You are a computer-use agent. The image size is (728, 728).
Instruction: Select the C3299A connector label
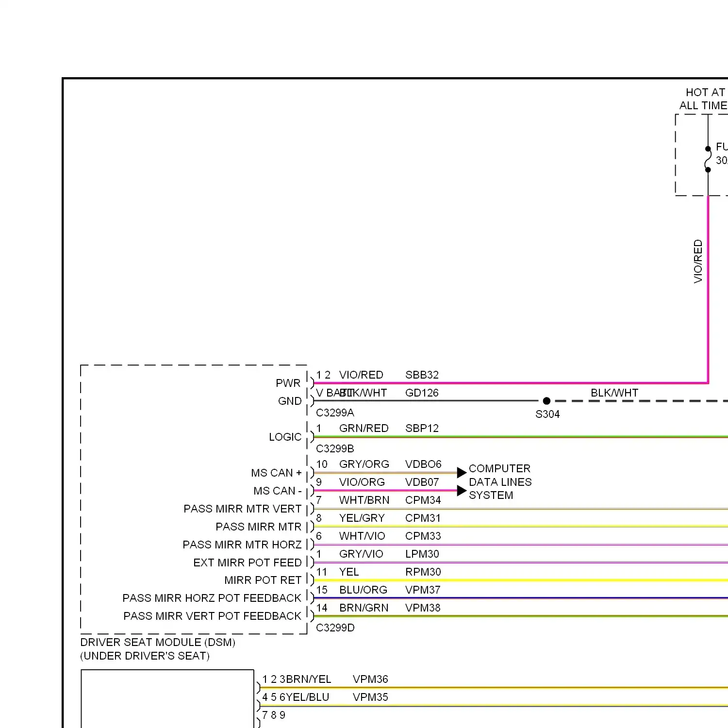click(x=335, y=413)
